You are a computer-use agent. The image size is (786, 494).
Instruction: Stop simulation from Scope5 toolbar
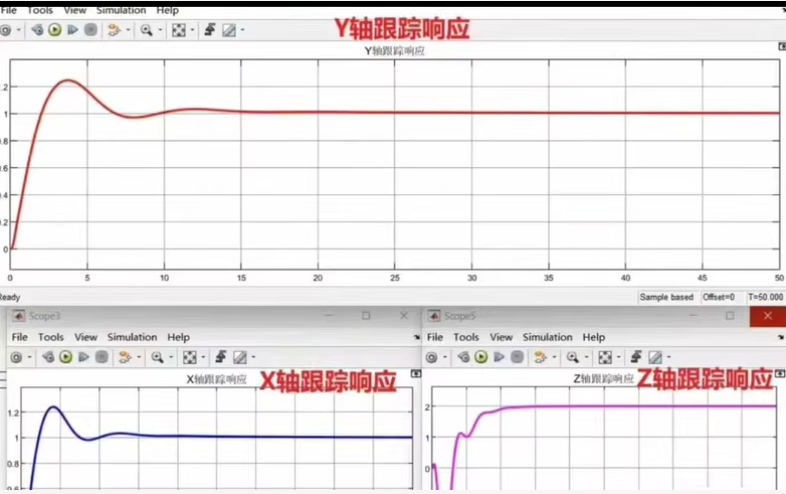pyautogui.click(x=517, y=357)
